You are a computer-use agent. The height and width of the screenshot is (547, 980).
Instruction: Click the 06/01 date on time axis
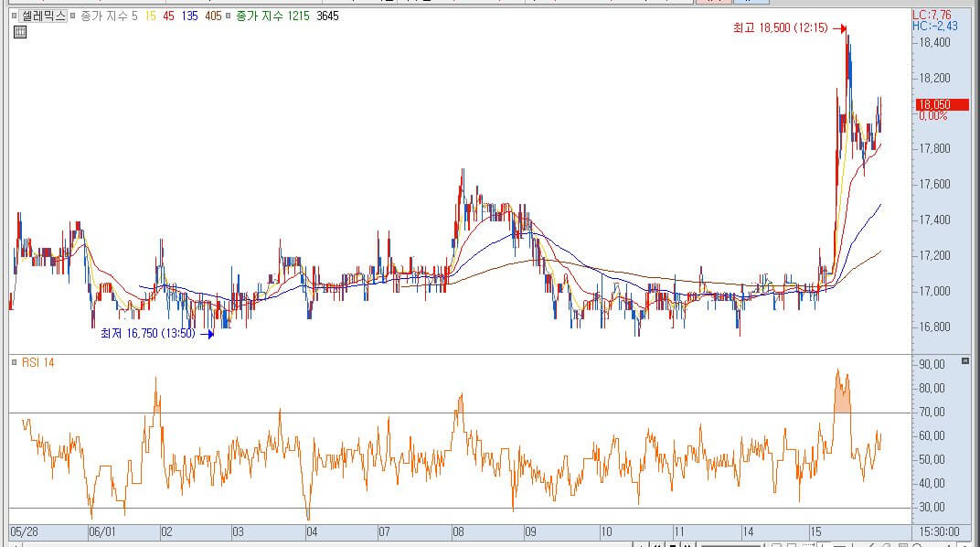(101, 532)
